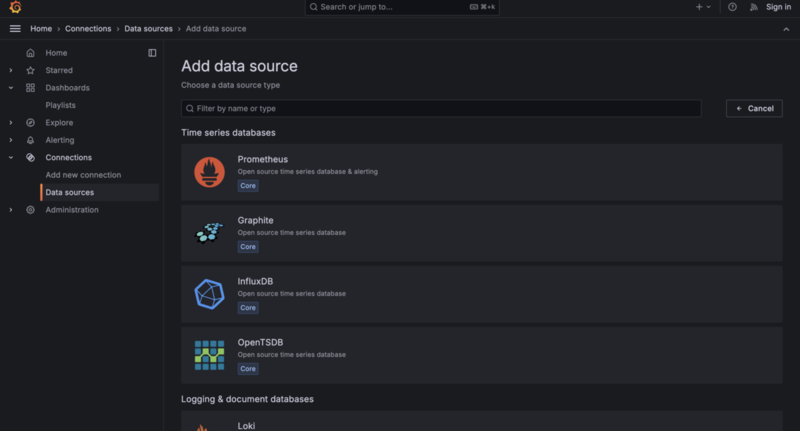
Task: Click the Sign in link
Action: (779, 7)
